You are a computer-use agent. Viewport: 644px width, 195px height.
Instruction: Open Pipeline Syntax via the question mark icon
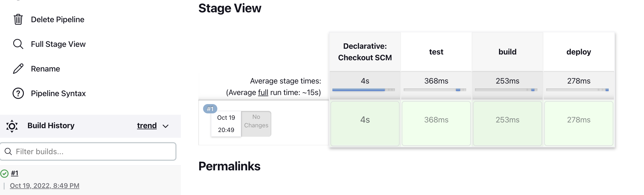point(18,93)
